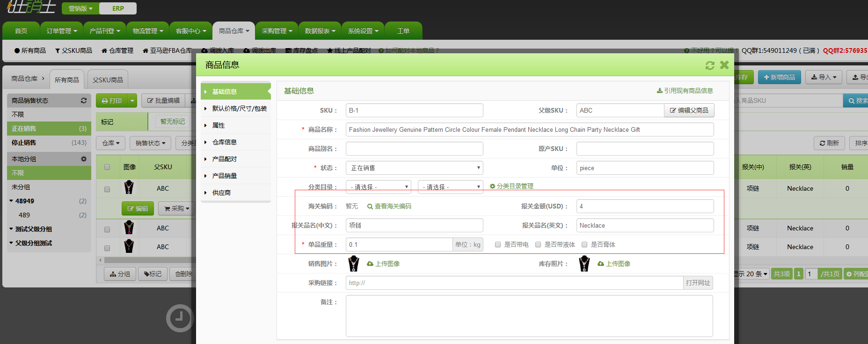Refresh the 商品信息 dialog
868x344 pixels.
[710, 65]
